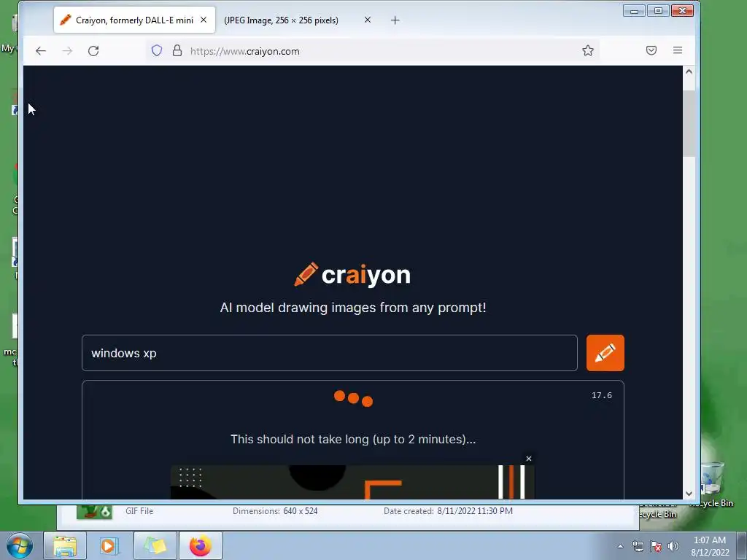Click the taskbar clock showing 1:07 AM
Image resolution: width=747 pixels, height=560 pixels.
[x=710, y=546]
